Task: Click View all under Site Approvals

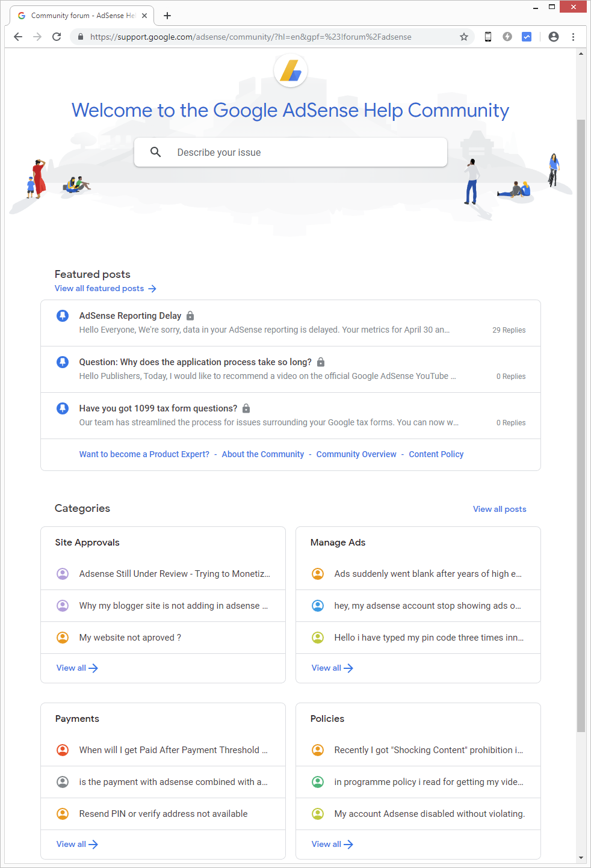Action: 77,668
